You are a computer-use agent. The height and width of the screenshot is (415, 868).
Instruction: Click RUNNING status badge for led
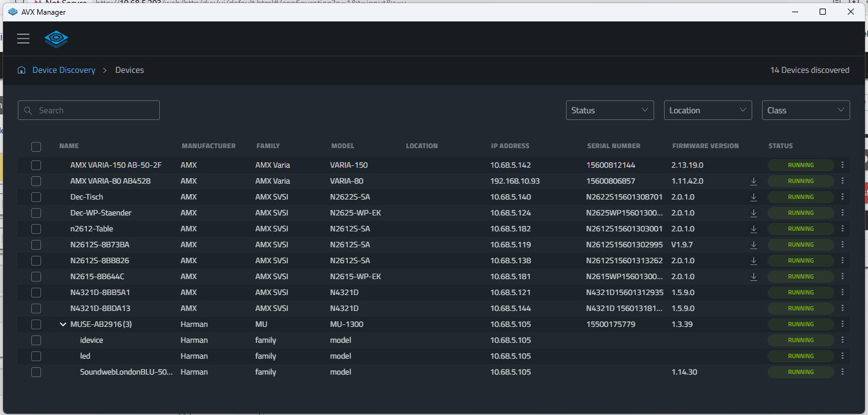point(801,356)
